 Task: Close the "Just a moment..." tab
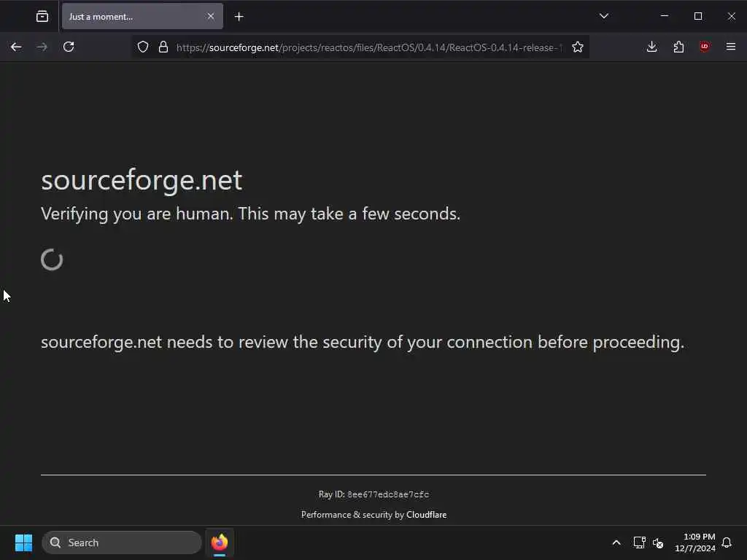tap(211, 16)
